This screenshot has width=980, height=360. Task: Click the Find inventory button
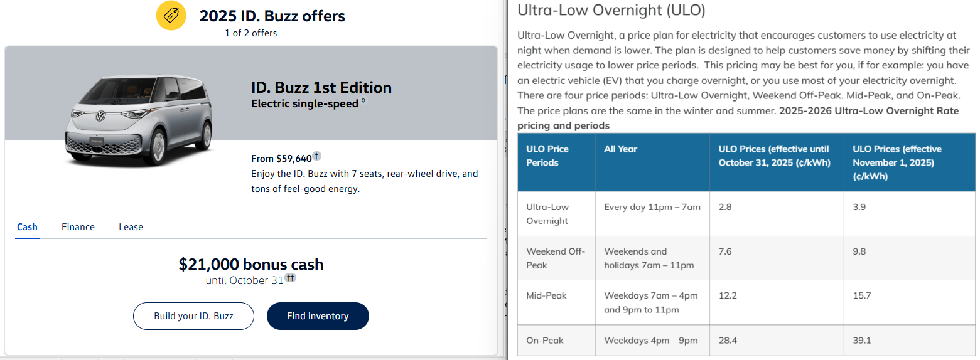[x=318, y=316]
